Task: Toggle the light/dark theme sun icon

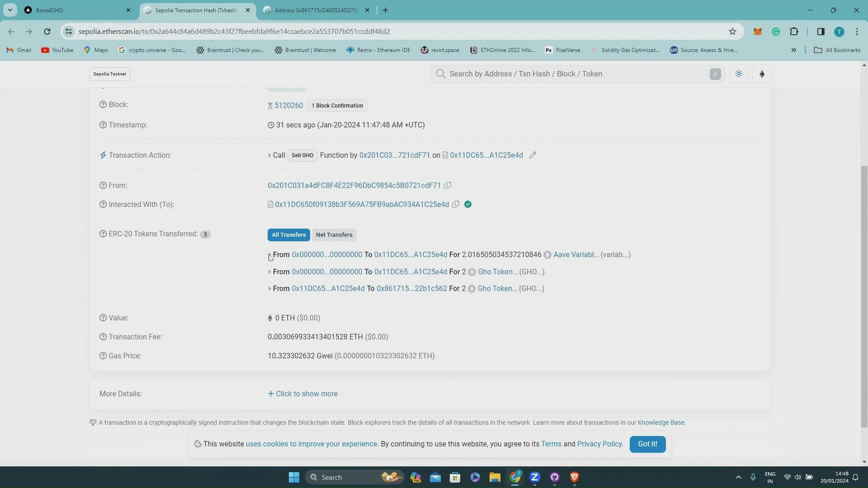Action: [739, 74]
